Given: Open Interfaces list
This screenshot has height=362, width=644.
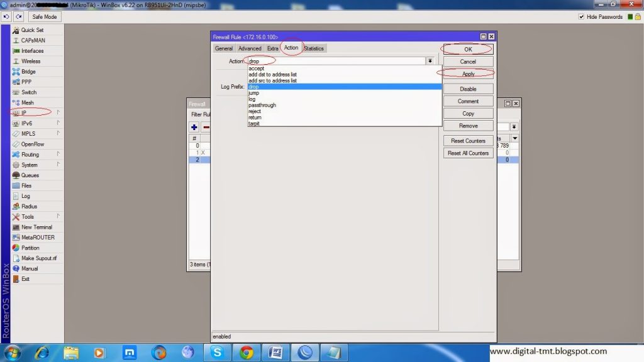Looking at the screenshot, I should click(37, 51).
